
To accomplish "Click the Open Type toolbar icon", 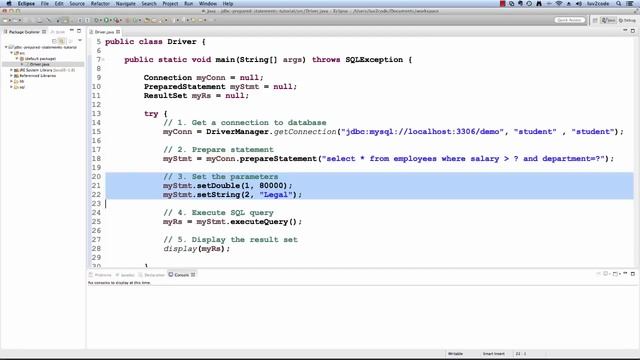I will 148,20.
